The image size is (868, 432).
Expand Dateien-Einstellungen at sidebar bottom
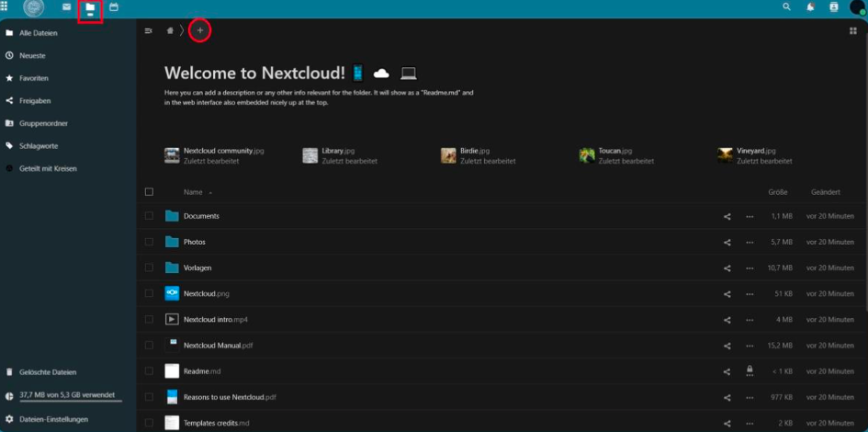(x=53, y=419)
